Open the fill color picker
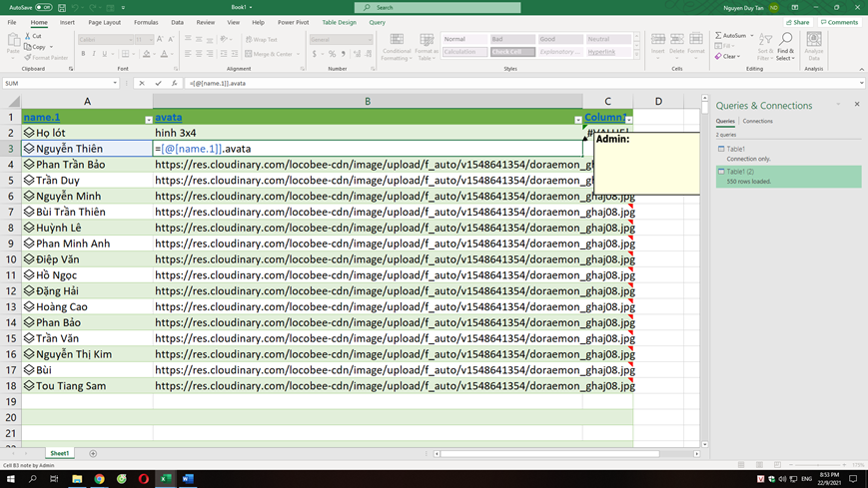This screenshot has height=488, width=868. point(146,54)
